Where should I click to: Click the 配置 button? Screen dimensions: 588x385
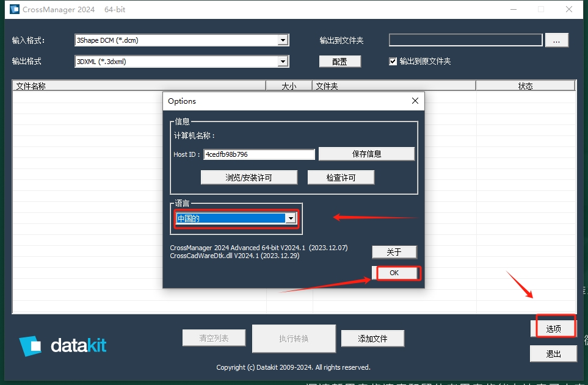[339, 62]
